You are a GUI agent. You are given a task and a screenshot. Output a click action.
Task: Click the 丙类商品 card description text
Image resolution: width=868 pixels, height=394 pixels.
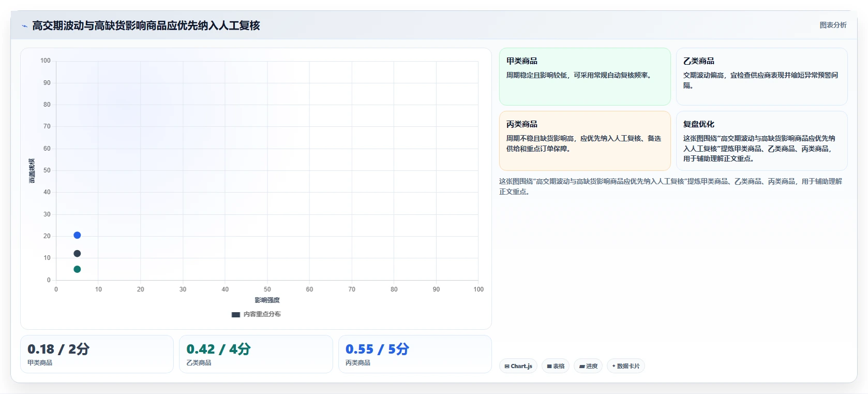pyautogui.click(x=583, y=143)
